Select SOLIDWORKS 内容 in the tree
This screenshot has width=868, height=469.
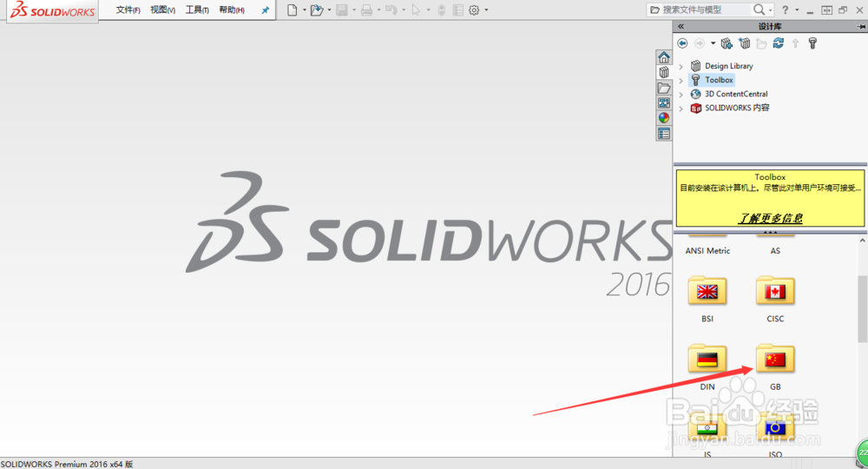(x=737, y=108)
